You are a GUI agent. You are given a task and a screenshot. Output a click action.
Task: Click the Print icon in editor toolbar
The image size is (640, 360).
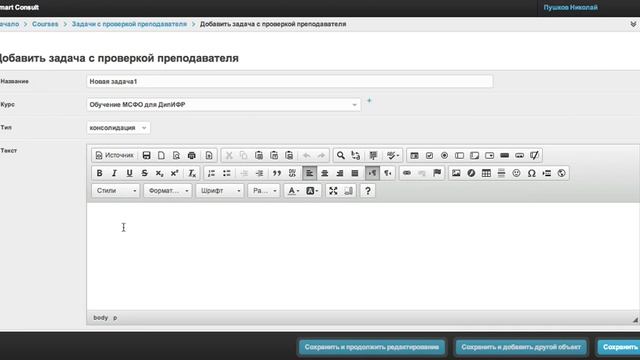(x=191, y=156)
